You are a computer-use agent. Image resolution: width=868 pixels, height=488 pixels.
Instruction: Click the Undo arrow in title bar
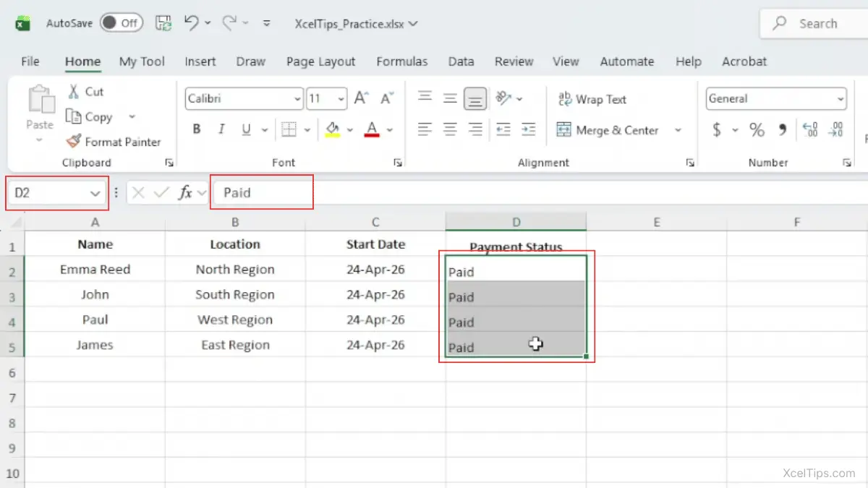pyautogui.click(x=191, y=23)
